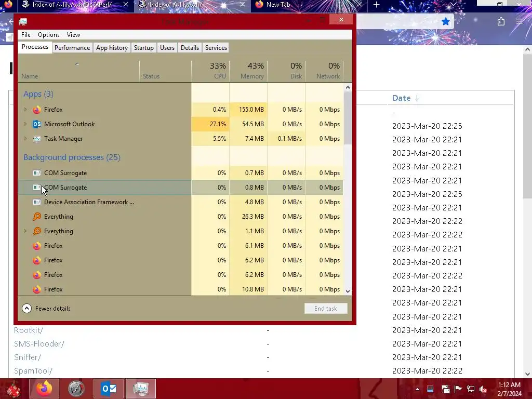Click the Background processes (25) heading
This screenshot has width=532, height=399.
pyautogui.click(x=72, y=157)
